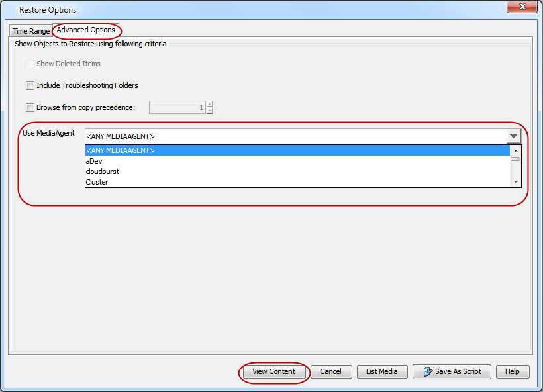Click the List Media button
Viewport: 543px width, 392px height.
click(x=382, y=371)
